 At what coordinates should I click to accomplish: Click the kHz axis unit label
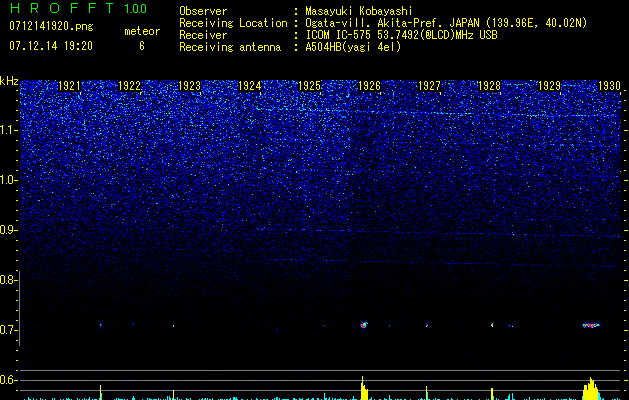point(9,81)
